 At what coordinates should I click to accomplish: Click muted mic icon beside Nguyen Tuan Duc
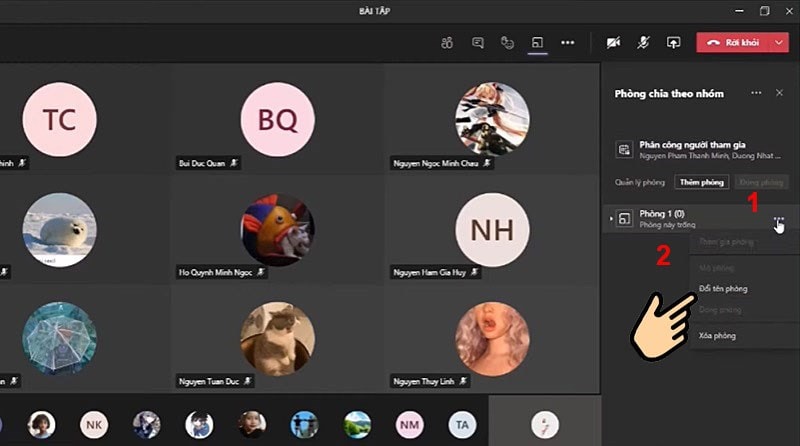coord(247,381)
